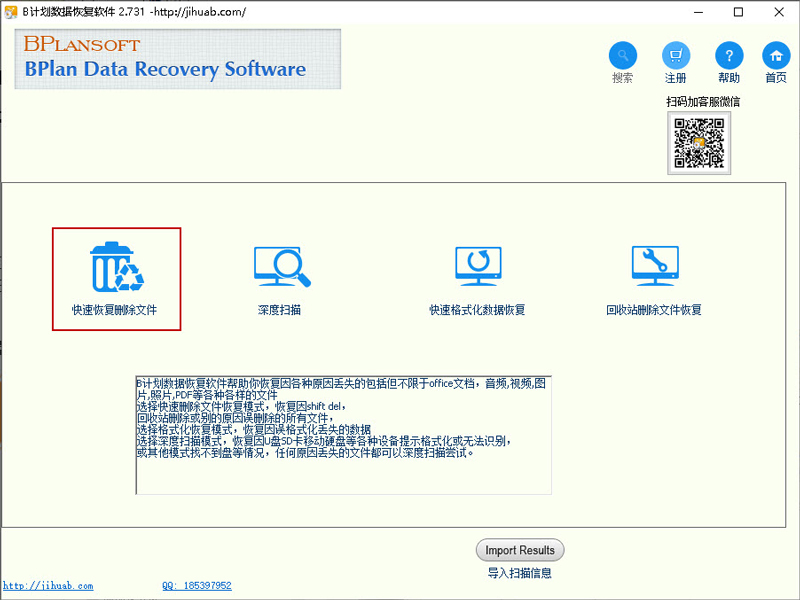Screen dimensions: 800x600
Task: Go to 首页 with the home icon
Action: [x=776, y=55]
